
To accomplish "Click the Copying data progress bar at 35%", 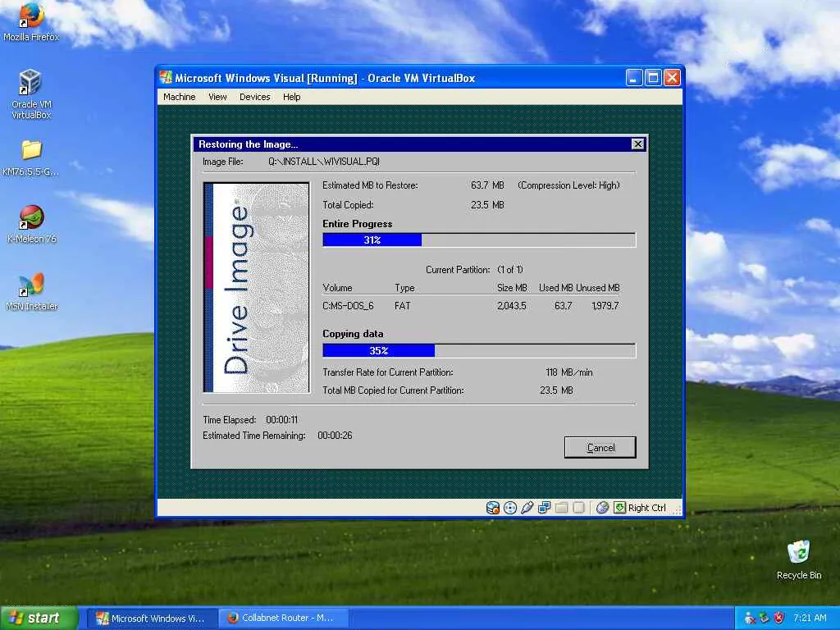I will tap(479, 351).
